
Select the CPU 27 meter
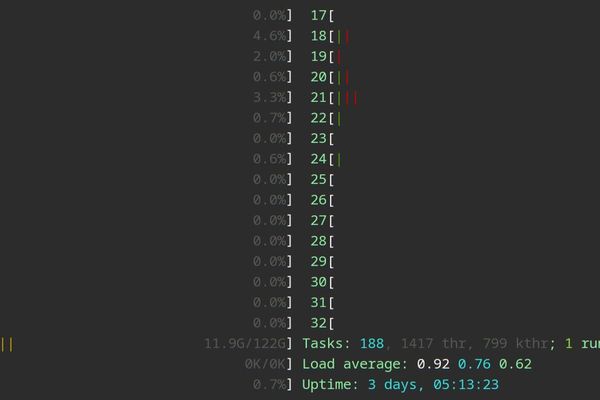pos(322,221)
